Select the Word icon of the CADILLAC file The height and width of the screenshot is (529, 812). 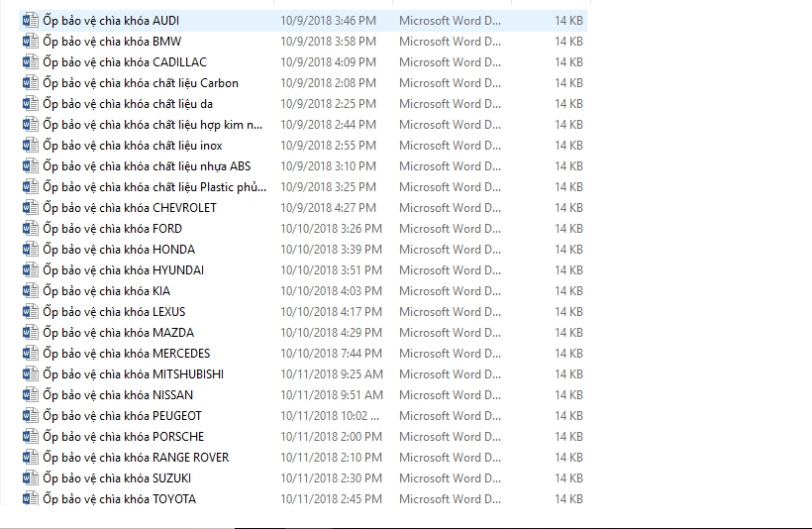31,62
